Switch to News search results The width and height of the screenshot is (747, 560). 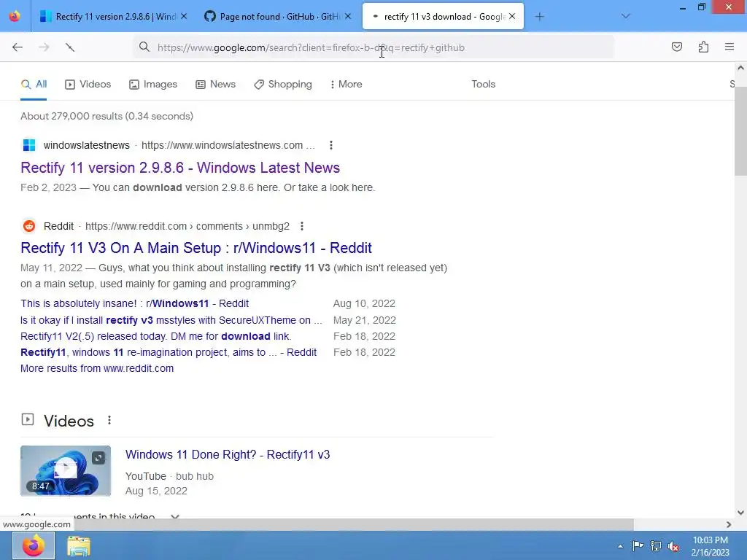click(x=215, y=85)
